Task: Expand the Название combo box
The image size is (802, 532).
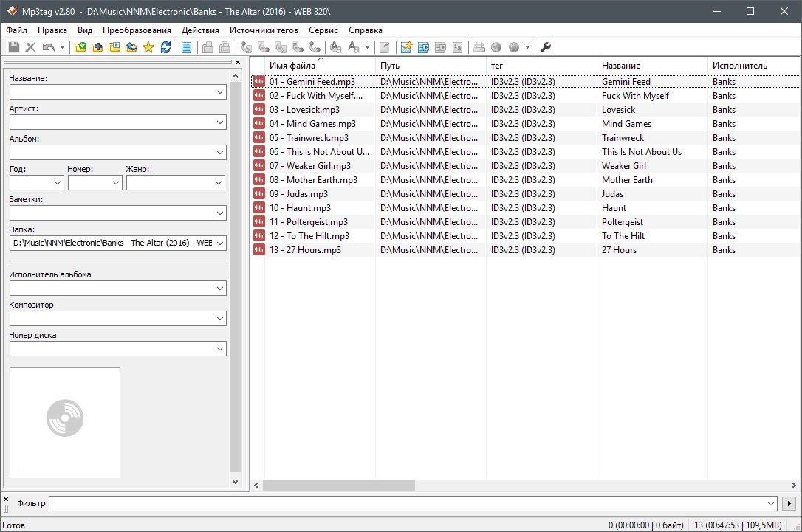Action: click(x=220, y=92)
